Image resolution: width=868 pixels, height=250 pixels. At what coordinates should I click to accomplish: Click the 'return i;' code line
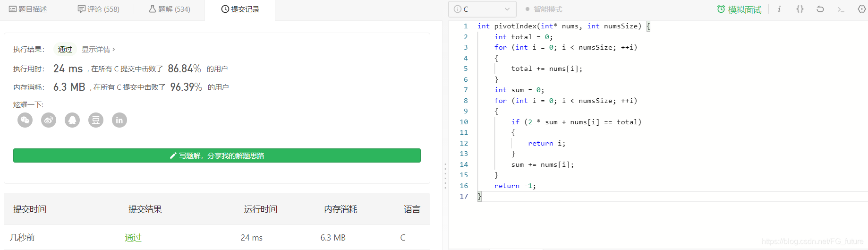(546, 143)
